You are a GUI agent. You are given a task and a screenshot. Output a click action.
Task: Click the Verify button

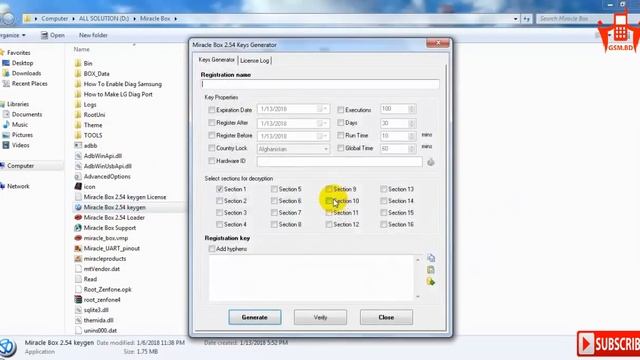[x=320, y=317]
